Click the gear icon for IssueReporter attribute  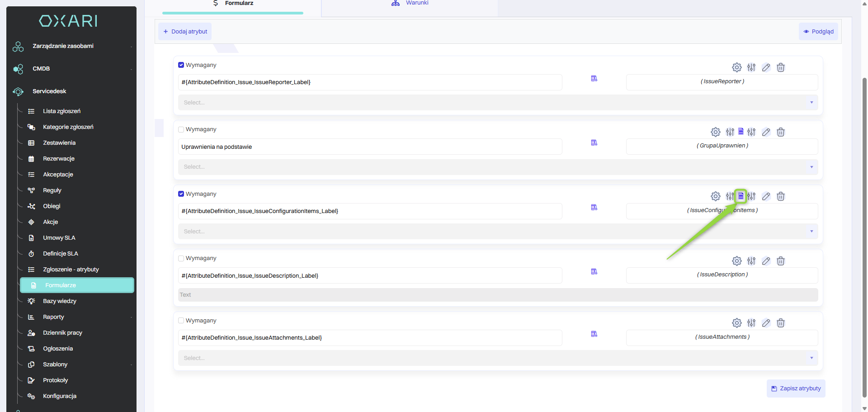pos(736,67)
